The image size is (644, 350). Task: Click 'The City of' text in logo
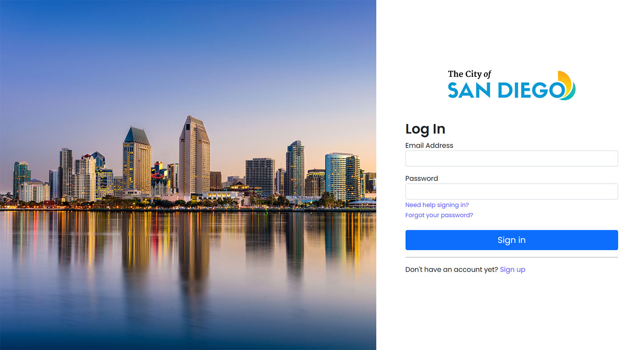click(x=469, y=74)
